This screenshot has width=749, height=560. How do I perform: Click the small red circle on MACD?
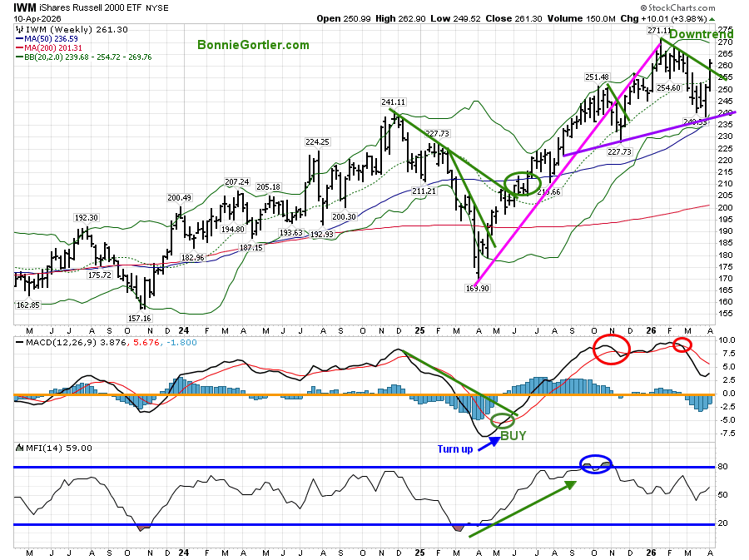[682, 344]
